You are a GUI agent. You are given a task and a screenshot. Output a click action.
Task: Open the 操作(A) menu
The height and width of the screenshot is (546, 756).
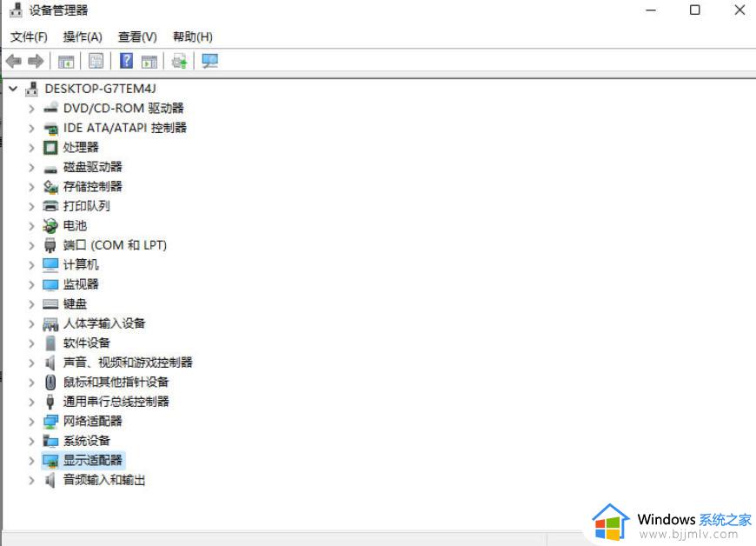(x=83, y=37)
